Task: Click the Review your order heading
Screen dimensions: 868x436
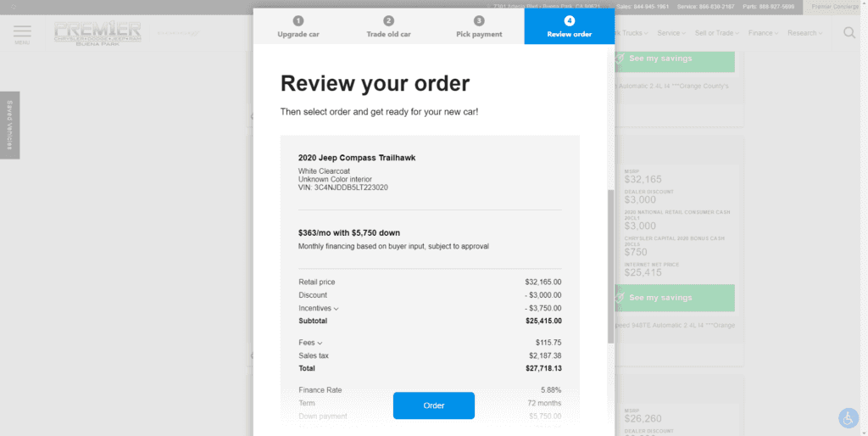Action: click(x=375, y=84)
